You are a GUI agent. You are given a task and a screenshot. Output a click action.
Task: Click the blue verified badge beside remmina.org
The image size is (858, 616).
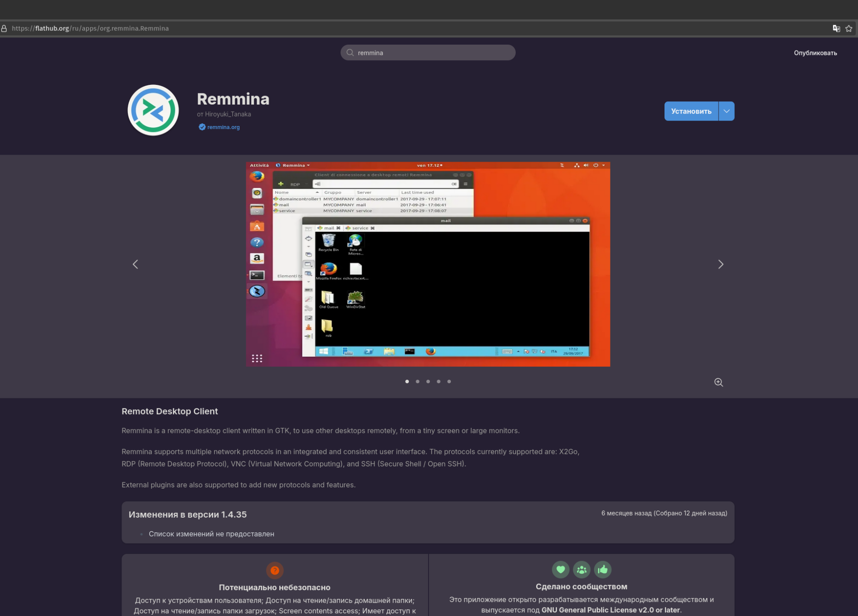202,127
